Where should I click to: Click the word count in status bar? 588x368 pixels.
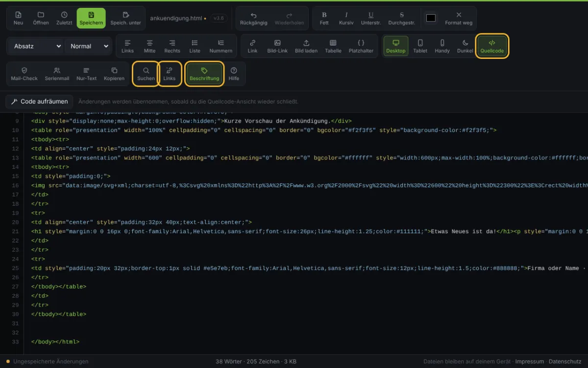(x=229, y=362)
